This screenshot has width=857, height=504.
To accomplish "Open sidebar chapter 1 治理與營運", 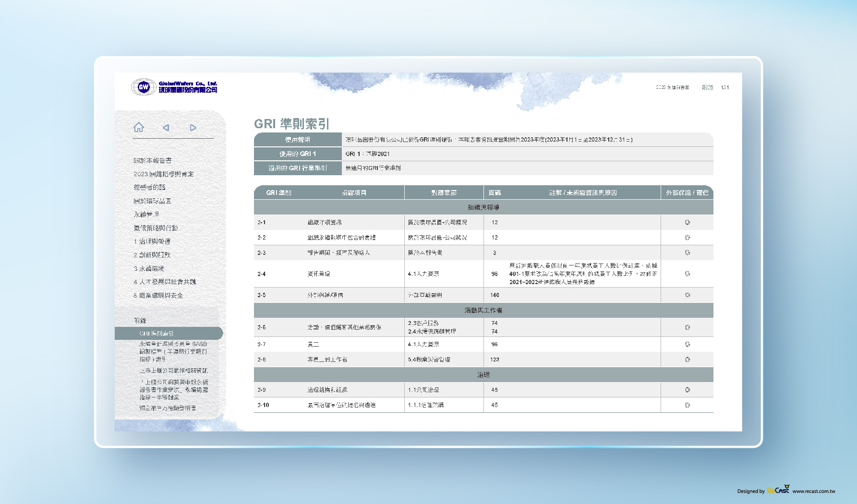I will click(x=152, y=241).
